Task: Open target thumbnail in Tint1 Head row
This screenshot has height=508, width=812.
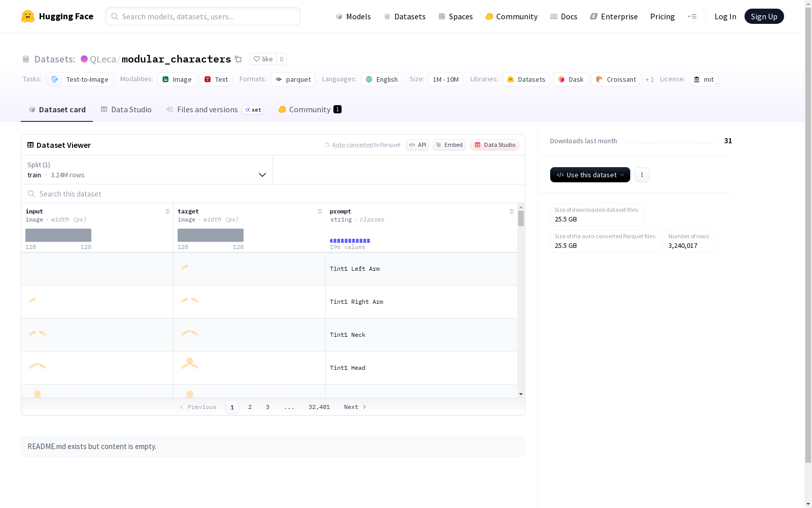Action: tap(190, 364)
